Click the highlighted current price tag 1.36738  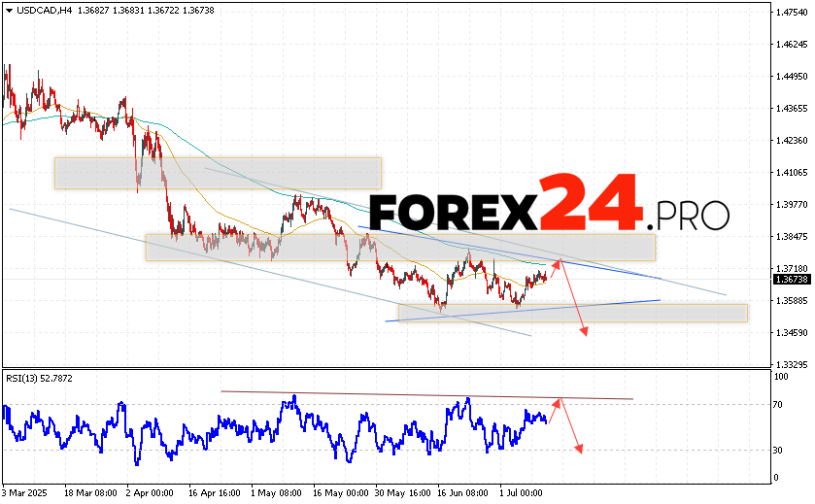(792, 280)
